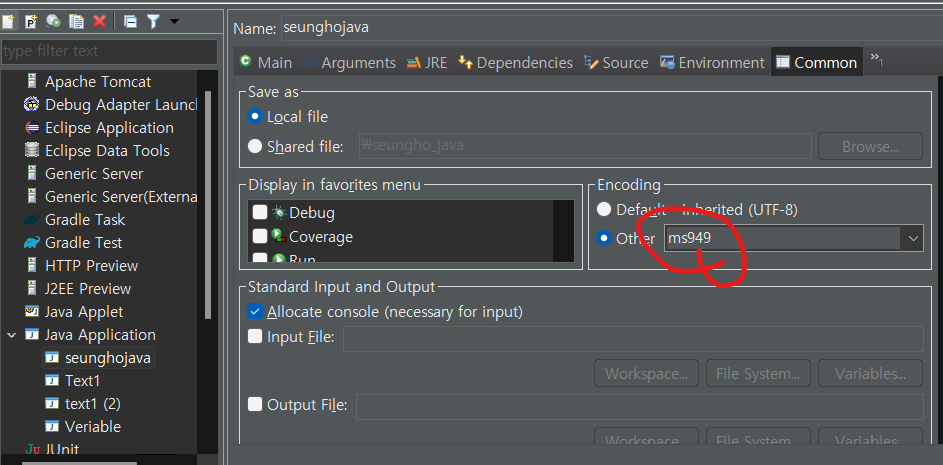Click the funnel filter icon
Viewport: 943px width, 465px height.
(x=153, y=22)
